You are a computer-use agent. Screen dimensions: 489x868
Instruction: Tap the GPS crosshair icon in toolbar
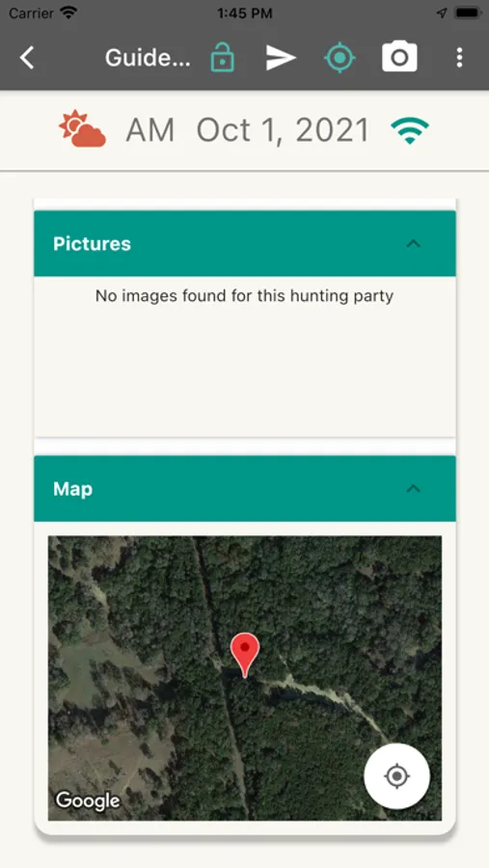pos(340,58)
